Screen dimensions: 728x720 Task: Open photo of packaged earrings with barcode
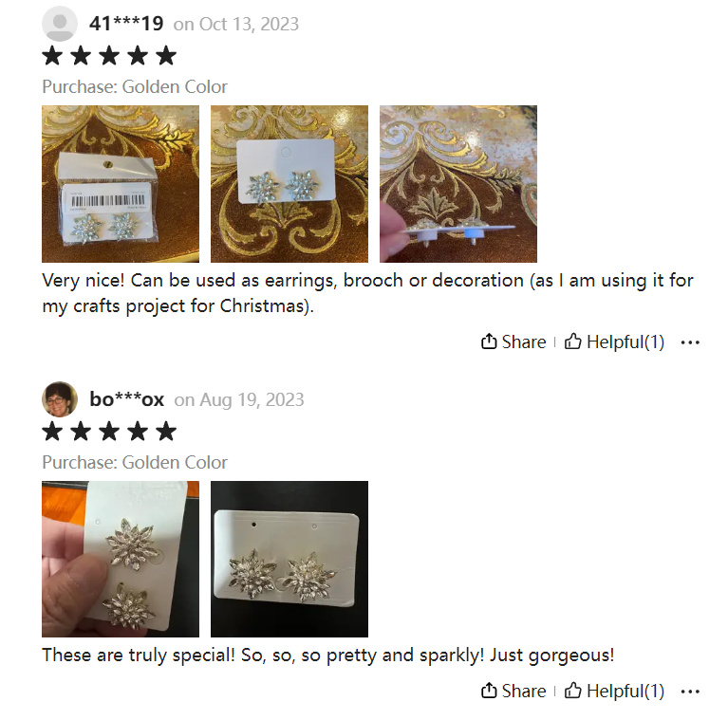pyautogui.click(x=121, y=184)
